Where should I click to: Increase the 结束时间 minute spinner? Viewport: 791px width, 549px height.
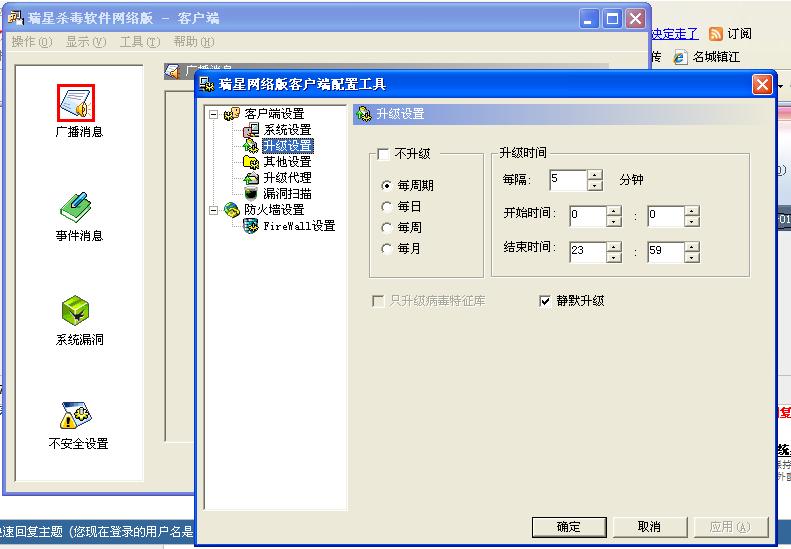click(692, 247)
